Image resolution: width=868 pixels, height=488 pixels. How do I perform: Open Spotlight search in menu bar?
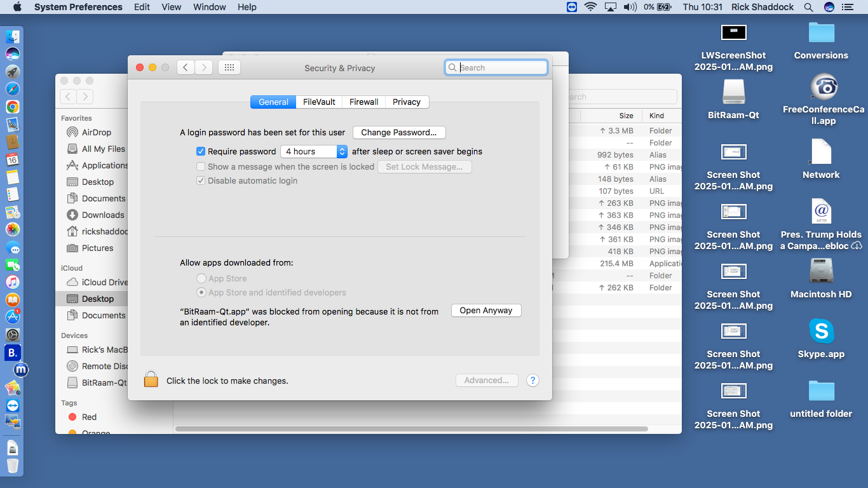click(x=808, y=7)
